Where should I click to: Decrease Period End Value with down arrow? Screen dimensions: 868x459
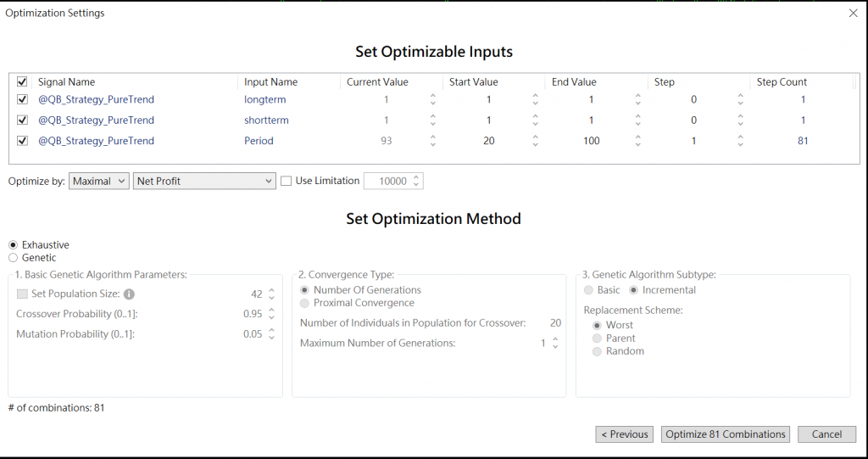[x=637, y=145]
